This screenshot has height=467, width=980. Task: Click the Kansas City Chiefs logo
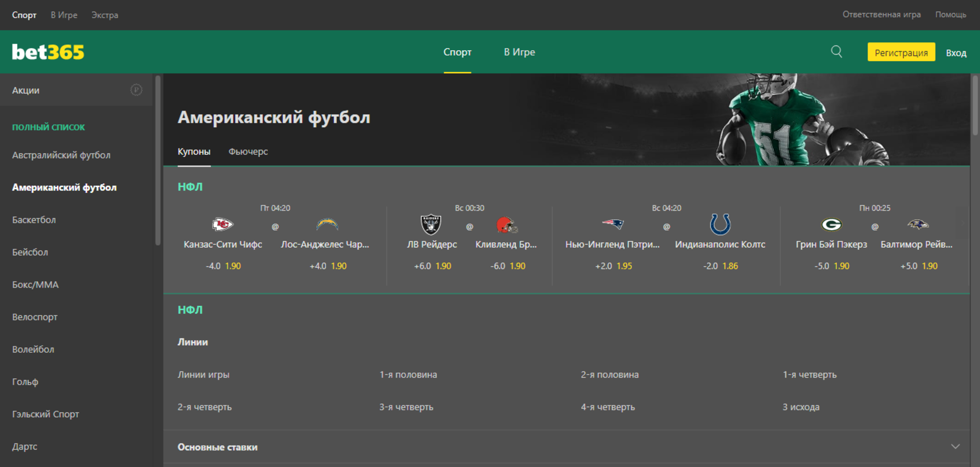tap(223, 224)
